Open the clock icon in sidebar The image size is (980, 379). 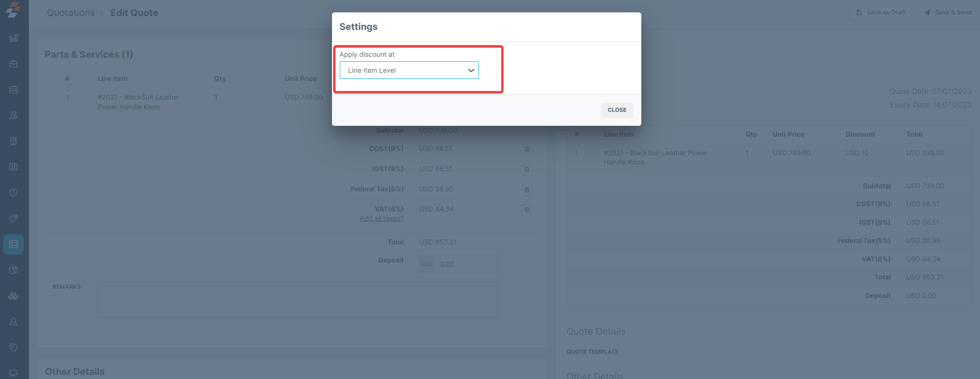(13, 193)
